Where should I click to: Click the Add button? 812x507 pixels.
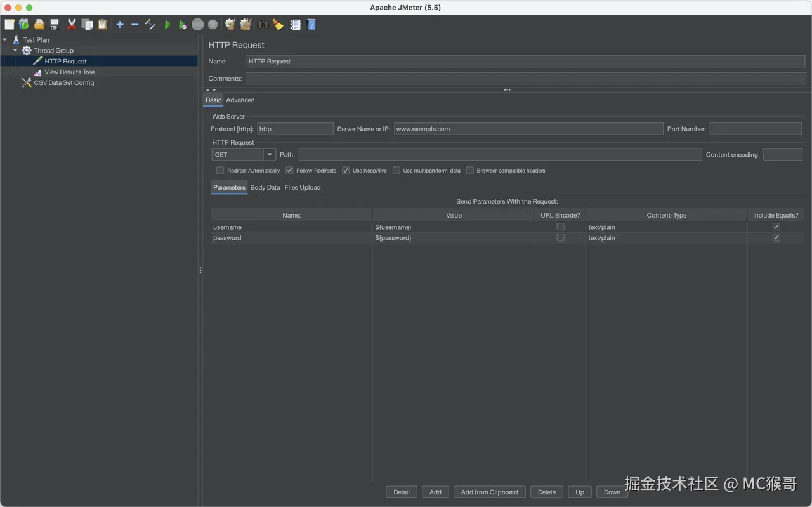435,492
